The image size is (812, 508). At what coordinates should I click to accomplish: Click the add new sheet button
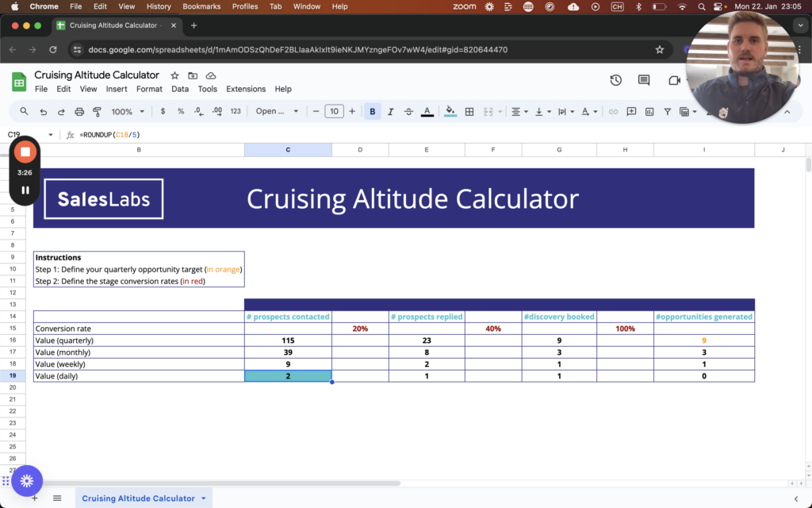pyautogui.click(x=34, y=498)
